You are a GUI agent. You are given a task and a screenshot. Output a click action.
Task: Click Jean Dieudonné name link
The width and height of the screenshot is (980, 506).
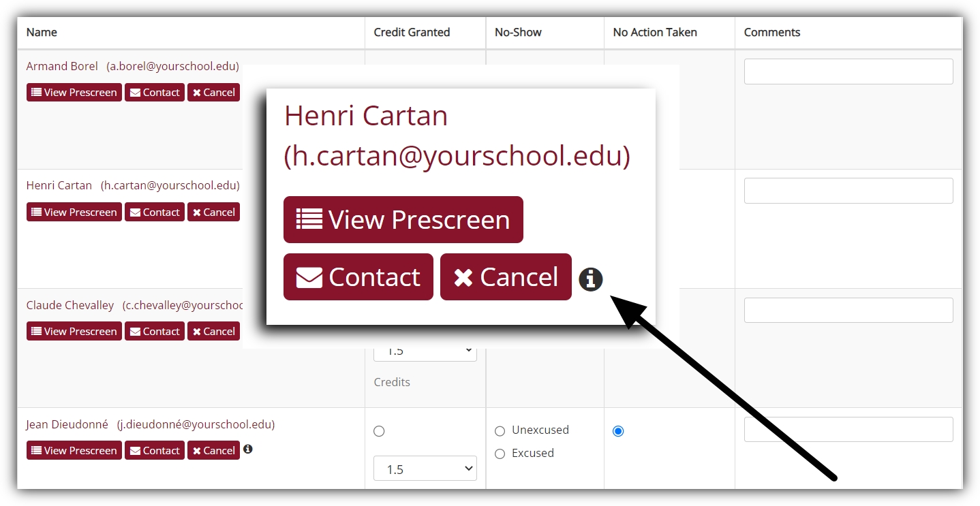coord(67,424)
